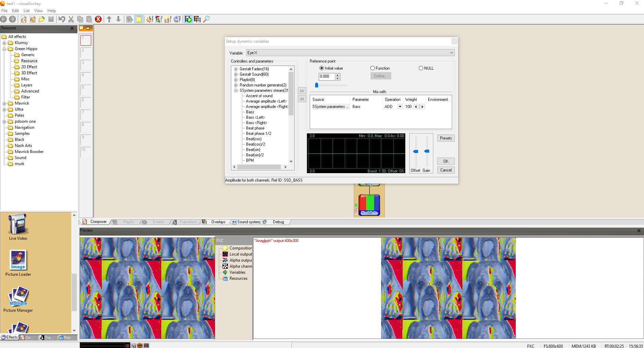Switch to the Sound system tab
The image size is (644, 348).
pos(248,222)
